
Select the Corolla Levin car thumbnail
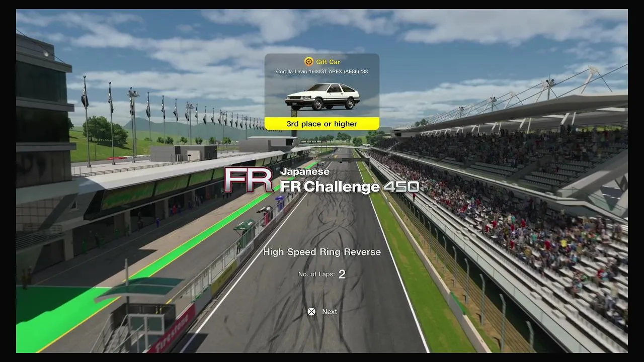tap(323, 97)
